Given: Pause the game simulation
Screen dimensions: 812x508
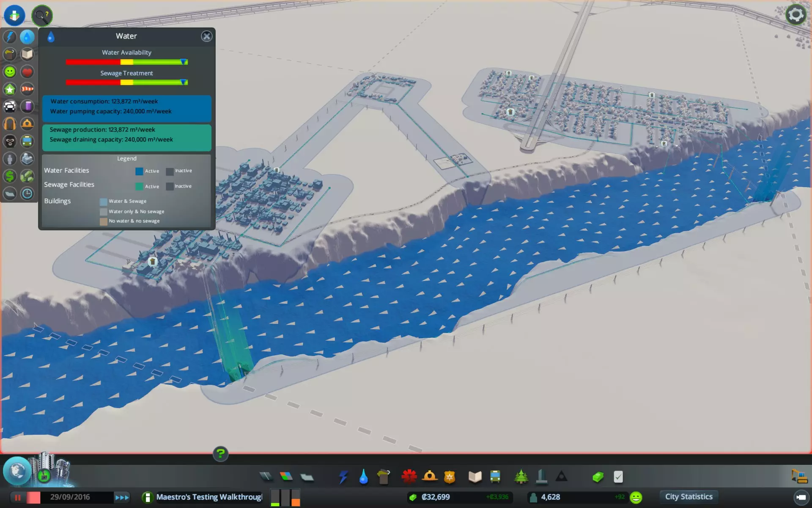Looking at the screenshot, I should click(18, 497).
